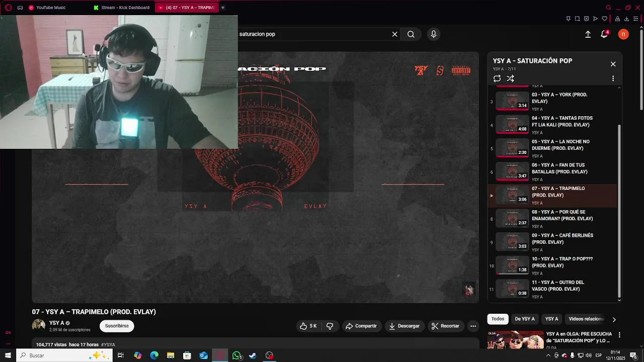Image resolution: width=644 pixels, height=362 pixels.
Task: Open playlist options three-dot menu
Action: [613, 78]
